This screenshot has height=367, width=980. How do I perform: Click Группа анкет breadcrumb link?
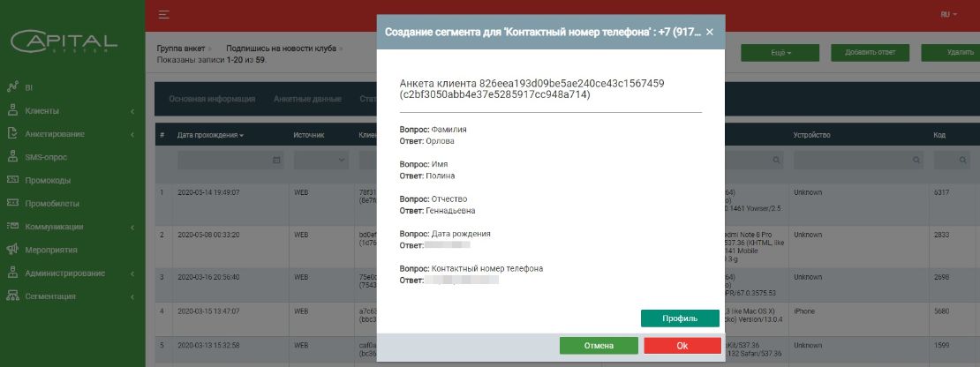pos(181,48)
